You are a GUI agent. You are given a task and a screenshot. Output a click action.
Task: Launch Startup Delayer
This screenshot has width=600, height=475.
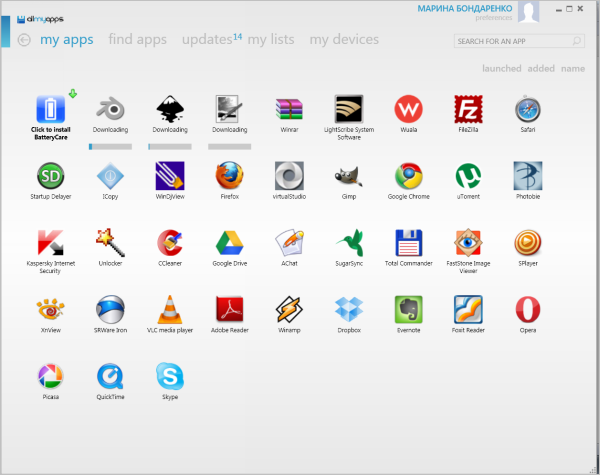pyautogui.click(x=51, y=176)
